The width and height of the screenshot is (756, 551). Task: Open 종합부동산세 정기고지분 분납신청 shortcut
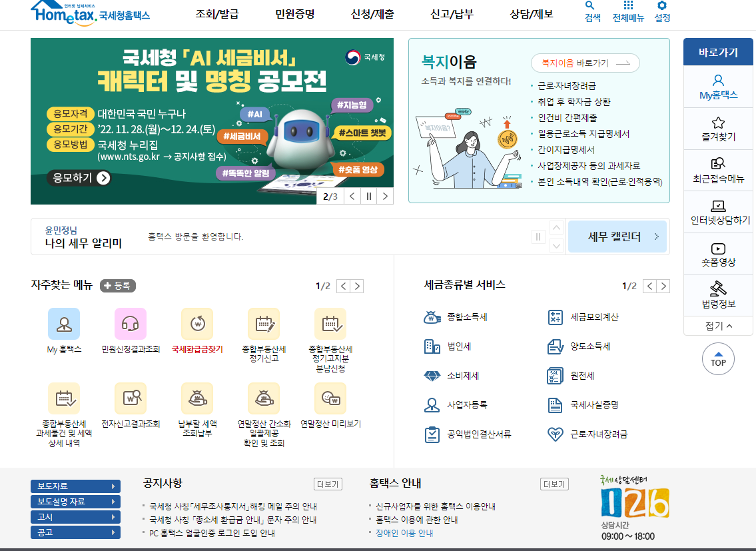330,324
